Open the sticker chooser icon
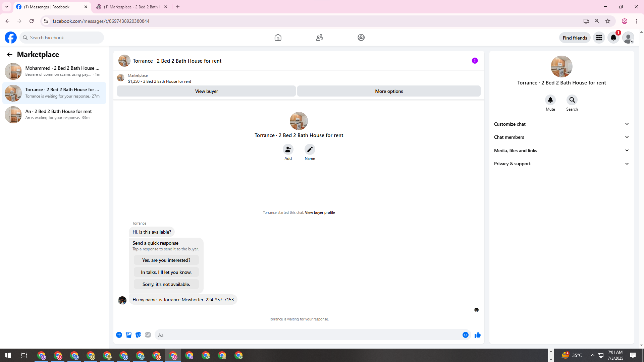The height and width of the screenshot is (362, 644). [x=138, y=335]
